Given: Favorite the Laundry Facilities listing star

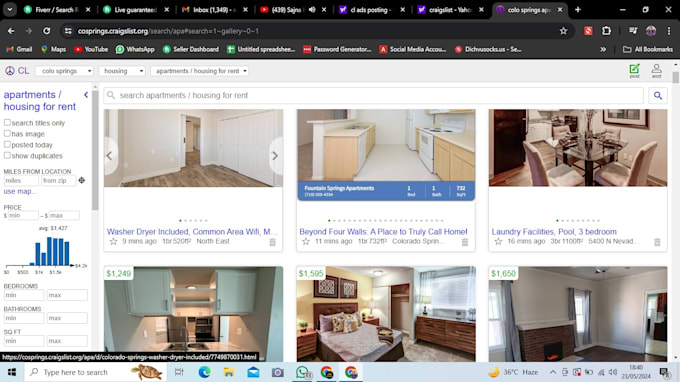Looking at the screenshot, I should pyautogui.click(x=498, y=242).
